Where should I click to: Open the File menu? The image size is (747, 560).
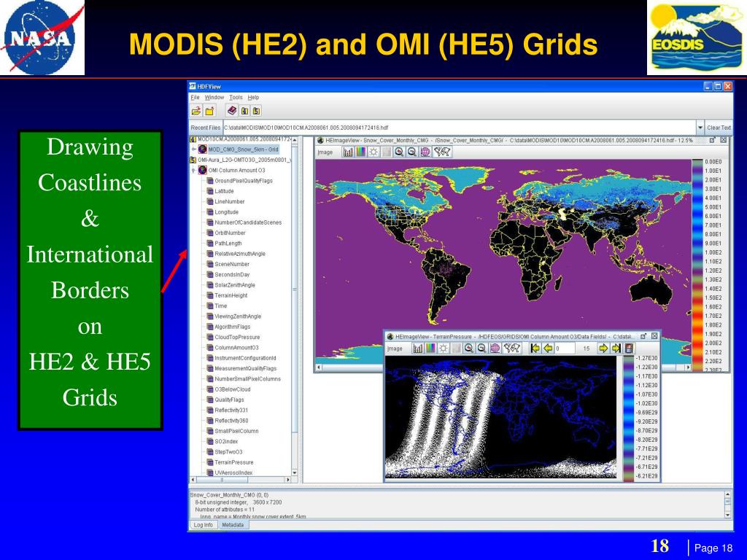195,97
